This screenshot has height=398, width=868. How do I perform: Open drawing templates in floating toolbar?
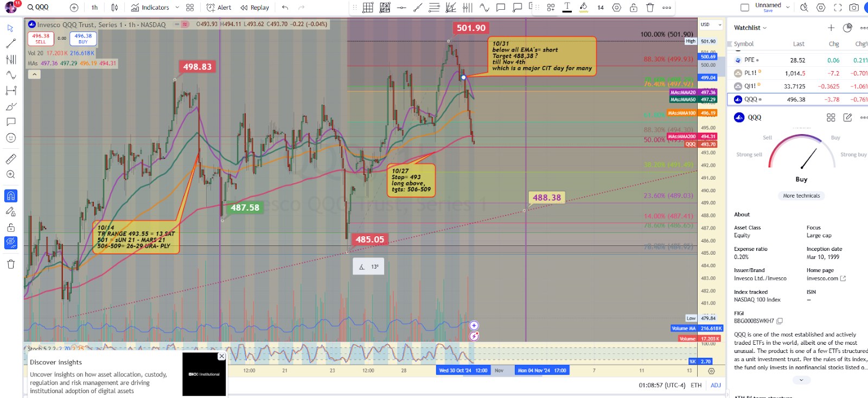click(551, 8)
